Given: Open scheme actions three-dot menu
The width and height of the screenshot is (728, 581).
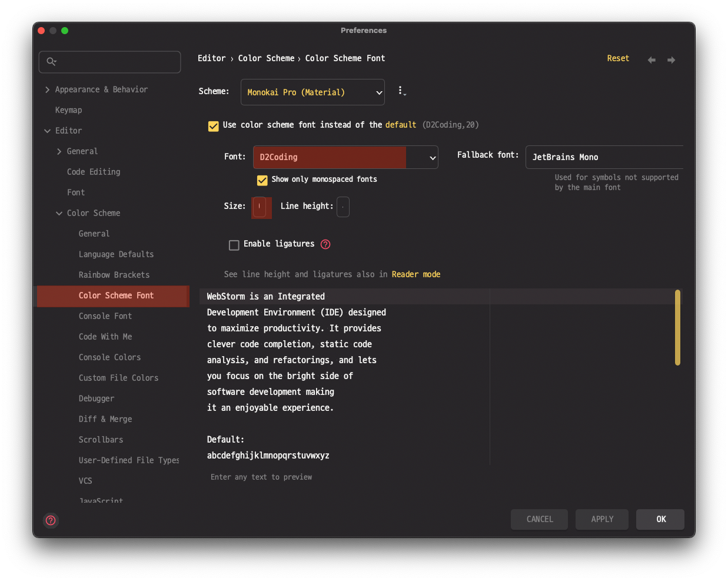Looking at the screenshot, I should (401, 91).
